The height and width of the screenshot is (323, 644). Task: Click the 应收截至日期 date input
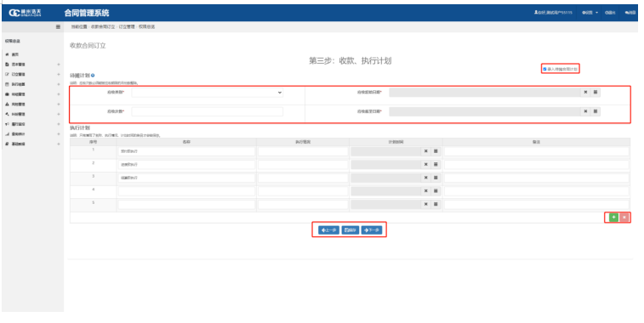[485, 111]
